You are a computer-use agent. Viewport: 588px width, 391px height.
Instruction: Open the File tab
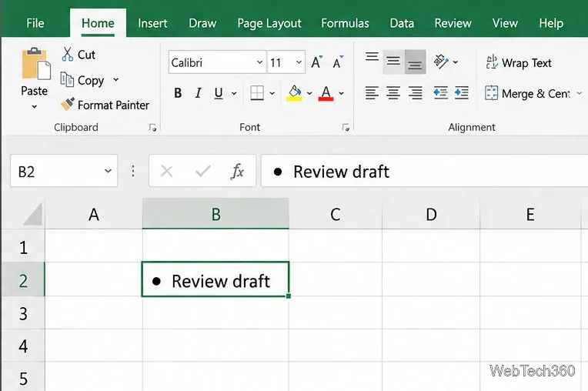[35, 23]
